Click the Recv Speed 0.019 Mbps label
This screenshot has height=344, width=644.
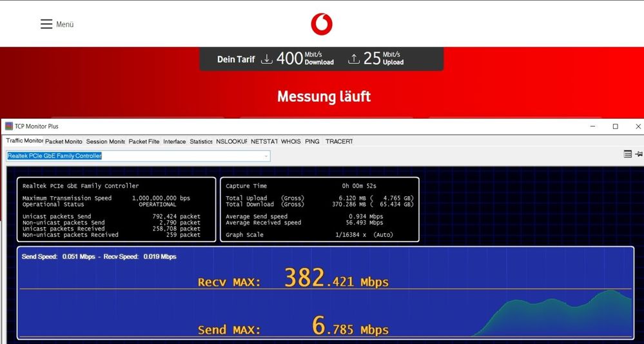pyautogui.click(x=140, y=257)
